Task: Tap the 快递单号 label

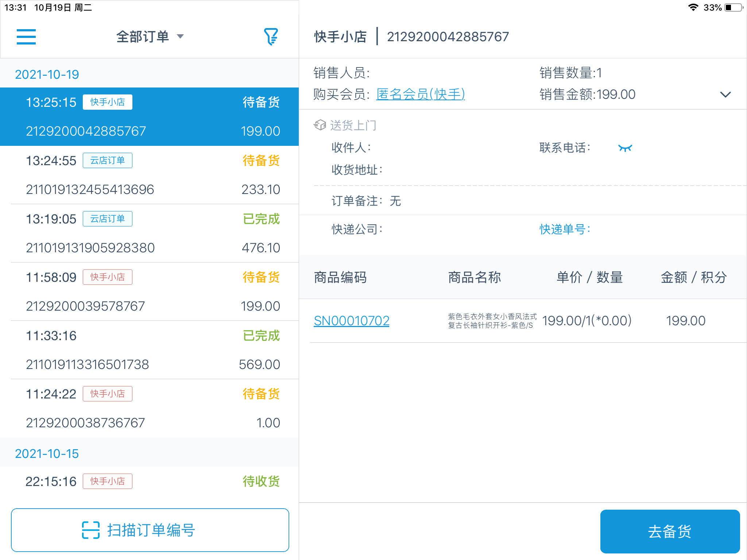Action: coord(565,229)
